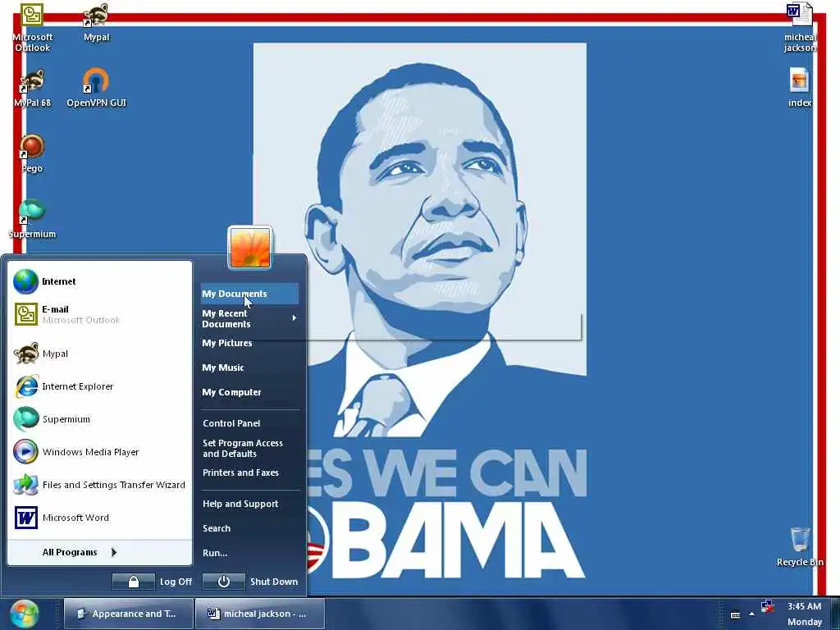The image size is (840, 630).
Task: Open My Computer
Action: 249,392
